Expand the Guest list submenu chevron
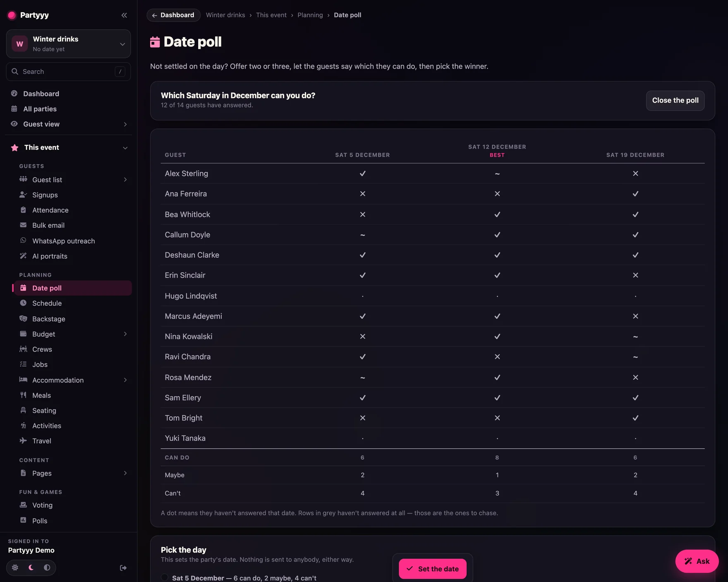The image size is (728, 582). [x=125, y=180]
